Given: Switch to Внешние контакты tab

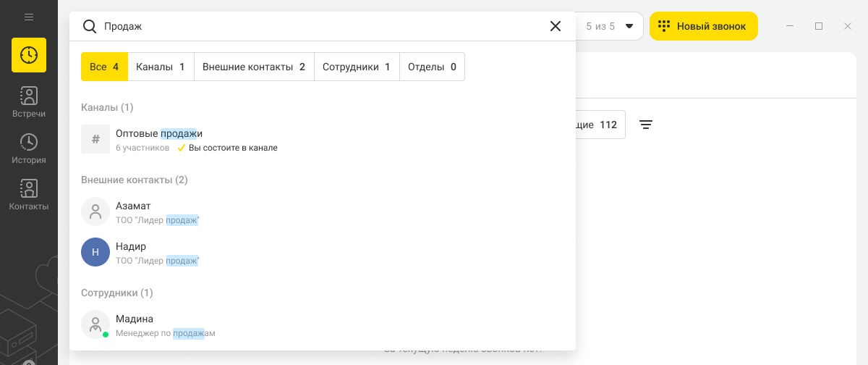Looking at the screenshot, I should coord(254,67).
